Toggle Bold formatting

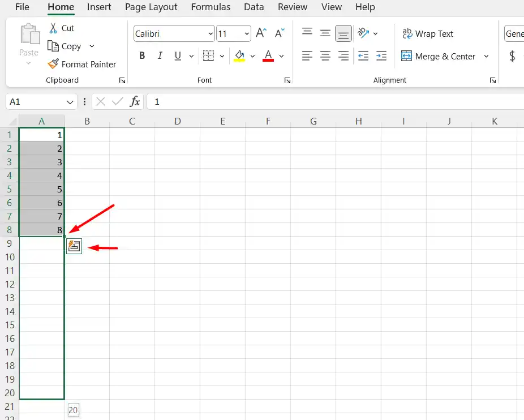point(142,56)
